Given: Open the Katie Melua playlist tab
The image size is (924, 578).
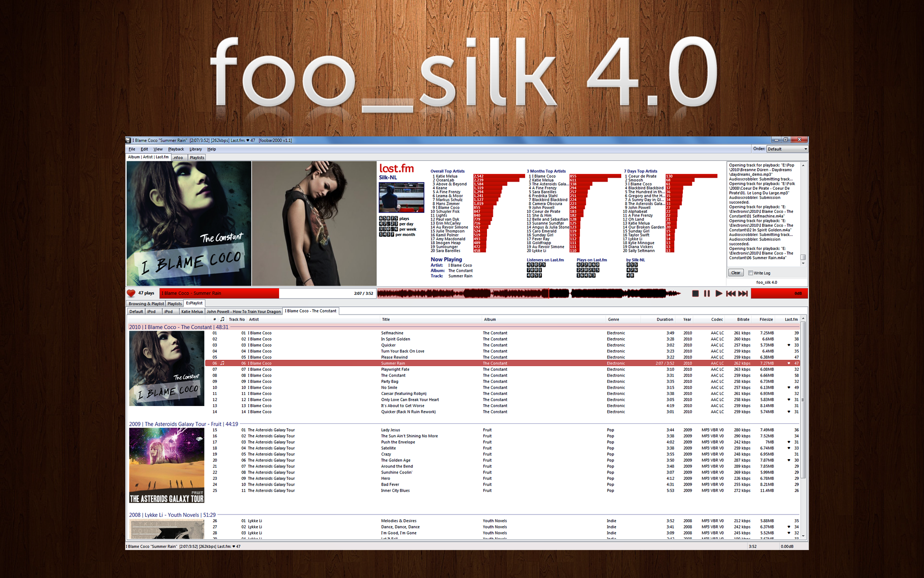Looking at the screenshot, I should (192, 312).
